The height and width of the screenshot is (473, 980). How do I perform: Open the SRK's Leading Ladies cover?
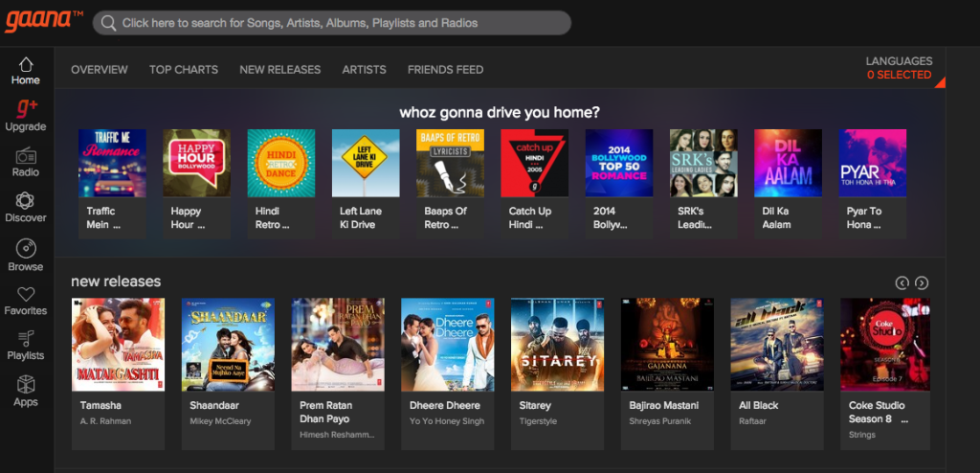(x=703, y=164)
